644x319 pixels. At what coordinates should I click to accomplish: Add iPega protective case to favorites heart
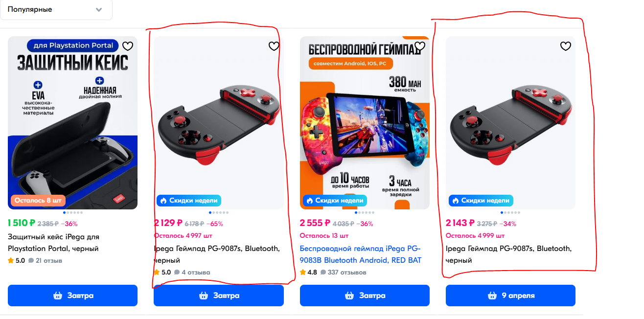click(x=128, y=46)
